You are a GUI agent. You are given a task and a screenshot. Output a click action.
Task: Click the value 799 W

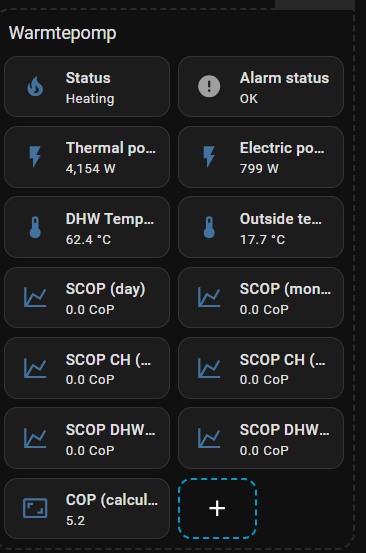[x=259, y=169]
